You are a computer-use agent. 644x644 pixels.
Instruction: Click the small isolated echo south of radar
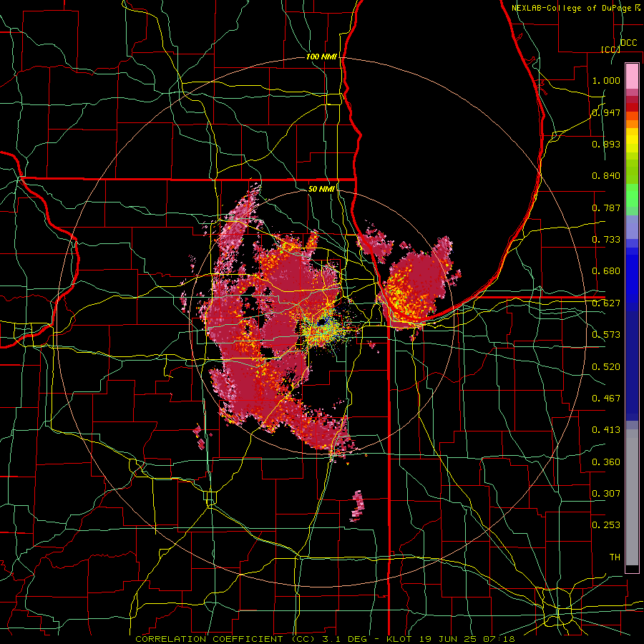click(x=357, y=506)
